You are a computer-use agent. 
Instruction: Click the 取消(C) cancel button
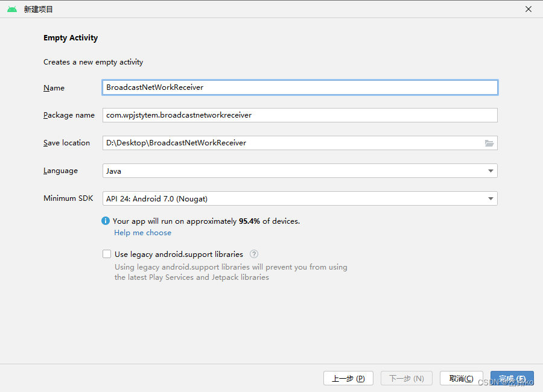[462, 378]
